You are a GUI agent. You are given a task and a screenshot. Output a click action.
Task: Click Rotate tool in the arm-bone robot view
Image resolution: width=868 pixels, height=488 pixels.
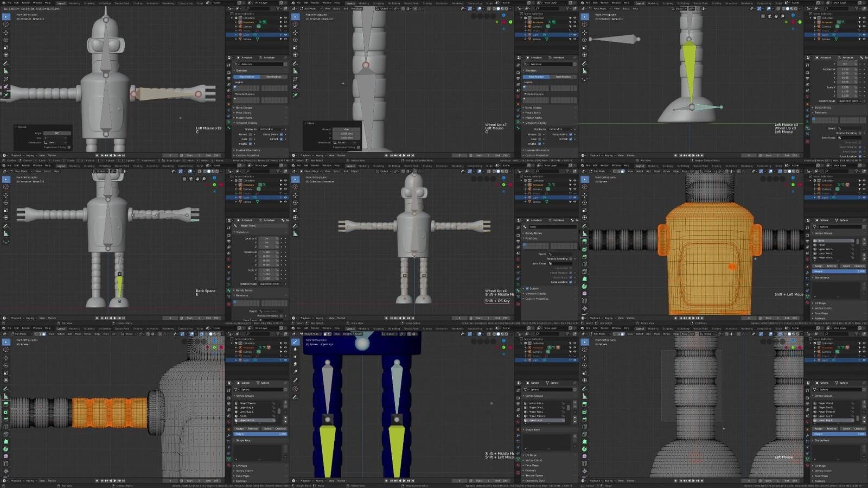pyautogui.click(x=6, y=40)
